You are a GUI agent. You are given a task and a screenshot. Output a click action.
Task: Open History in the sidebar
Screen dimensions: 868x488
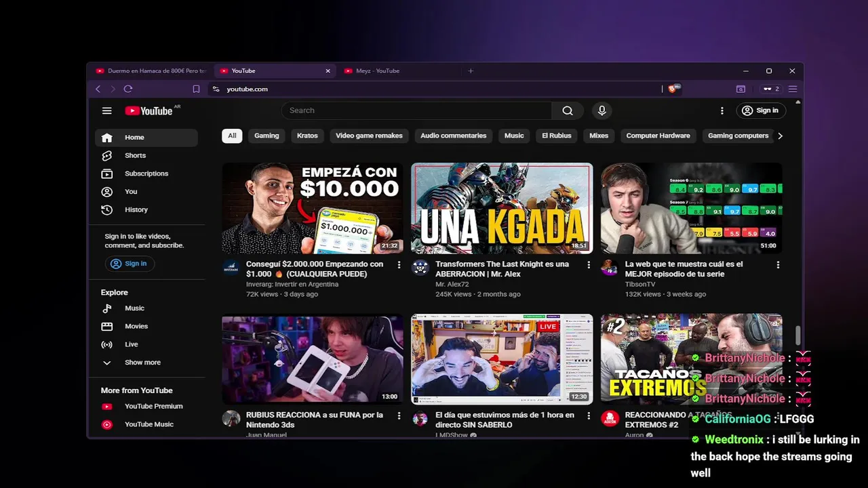(x=146, y=210)
